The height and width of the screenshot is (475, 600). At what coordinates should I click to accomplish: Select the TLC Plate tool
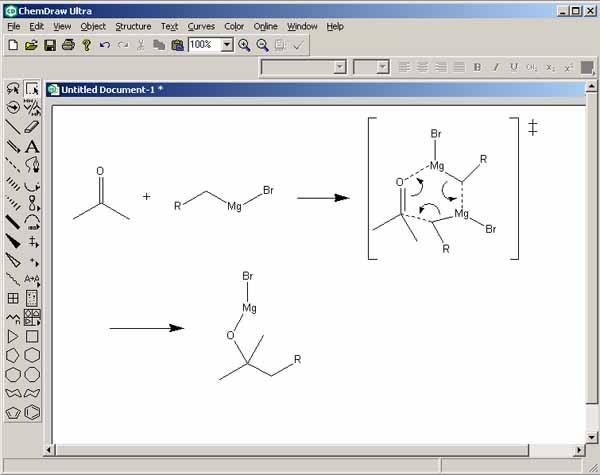click(32, 298)
